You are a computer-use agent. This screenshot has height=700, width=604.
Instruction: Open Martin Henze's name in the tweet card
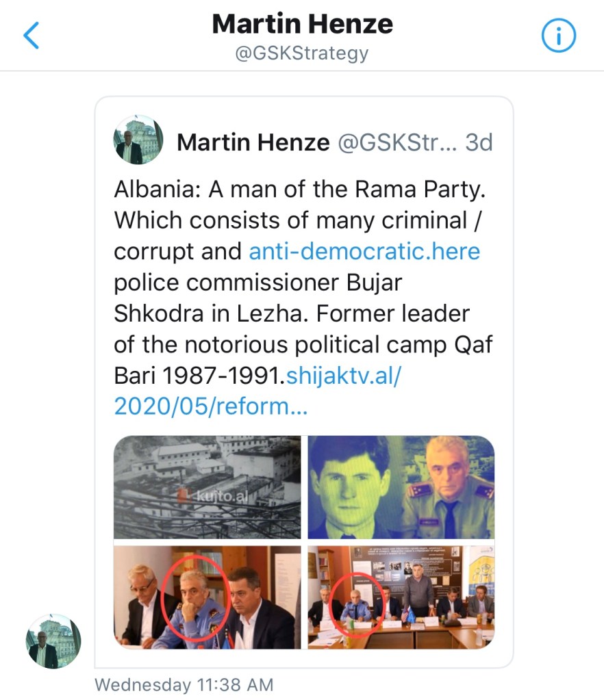[x=253, y=142]
